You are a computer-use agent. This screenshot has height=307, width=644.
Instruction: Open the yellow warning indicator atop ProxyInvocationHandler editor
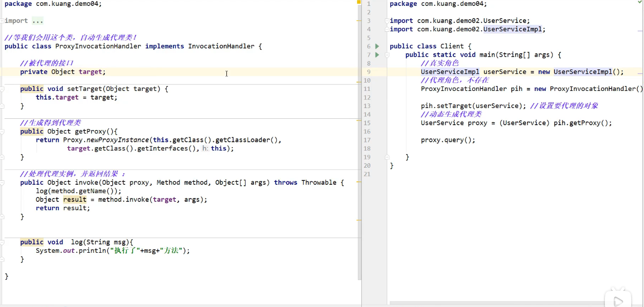point(359,2)
